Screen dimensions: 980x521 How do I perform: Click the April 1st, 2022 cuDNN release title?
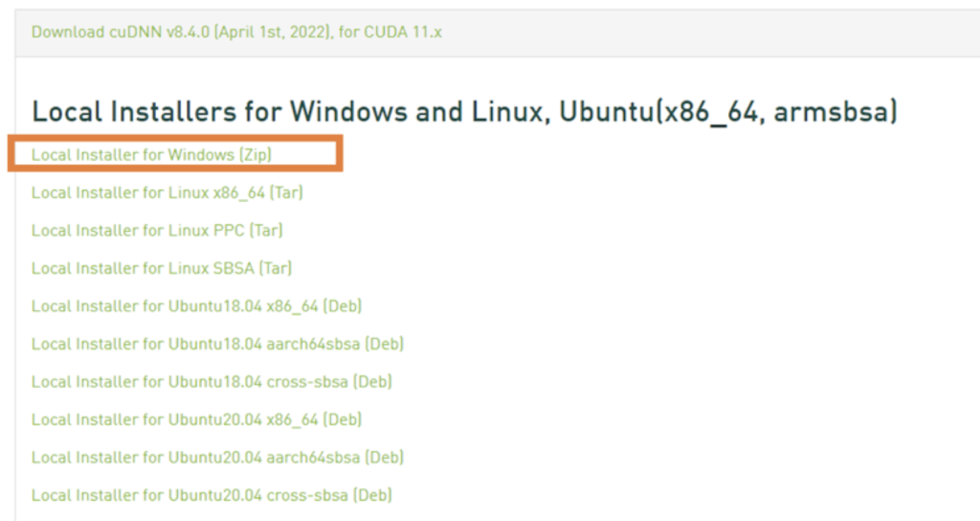236,32
